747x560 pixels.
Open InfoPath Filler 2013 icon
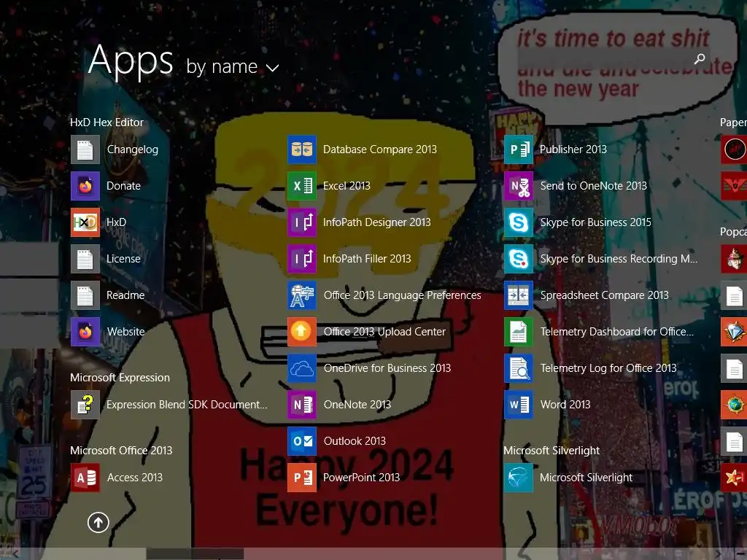(x=302, y=259)
